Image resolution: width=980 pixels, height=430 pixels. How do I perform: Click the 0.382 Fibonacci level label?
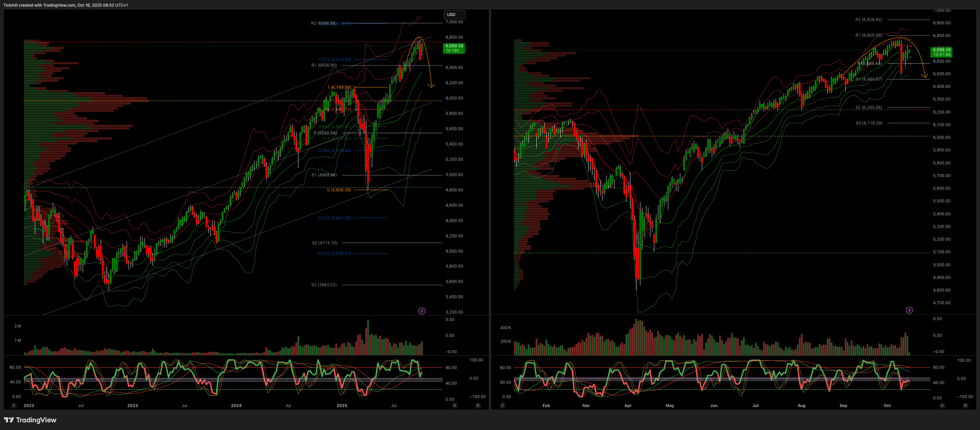334,150
